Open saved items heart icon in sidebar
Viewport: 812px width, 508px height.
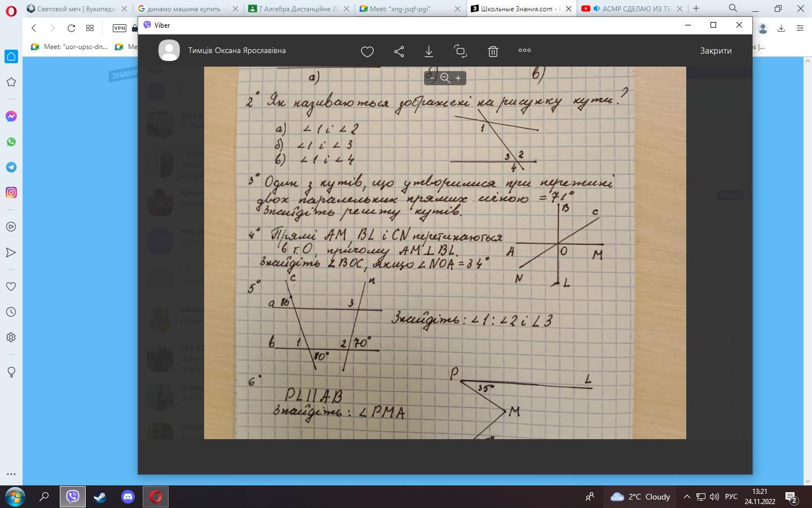click(x=11, y=286)
